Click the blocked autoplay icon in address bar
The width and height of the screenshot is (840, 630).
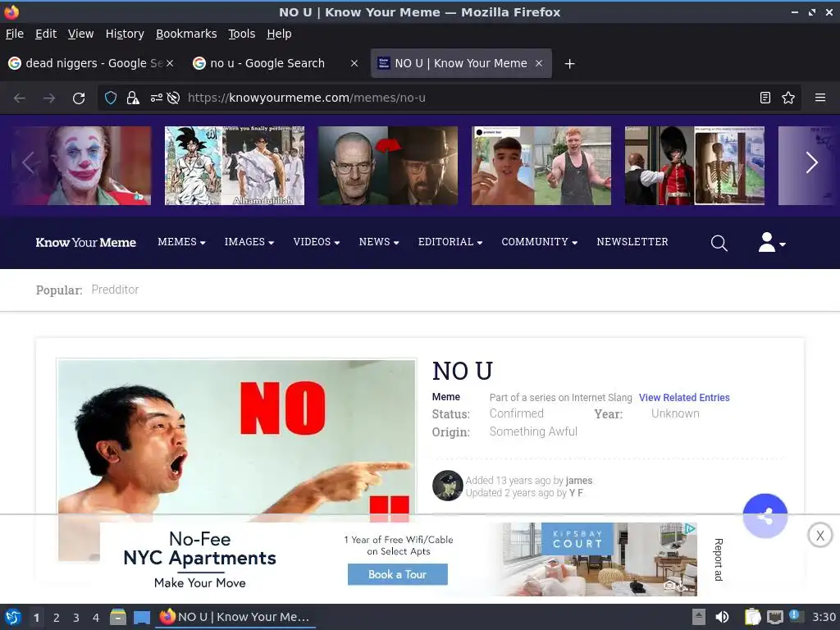tap(173, 98)
